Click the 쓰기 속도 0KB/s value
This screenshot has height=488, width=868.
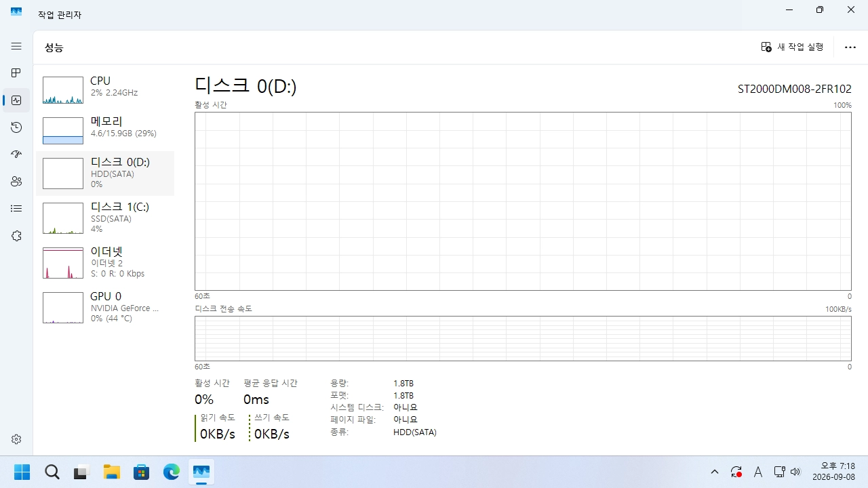coord(272,434)
